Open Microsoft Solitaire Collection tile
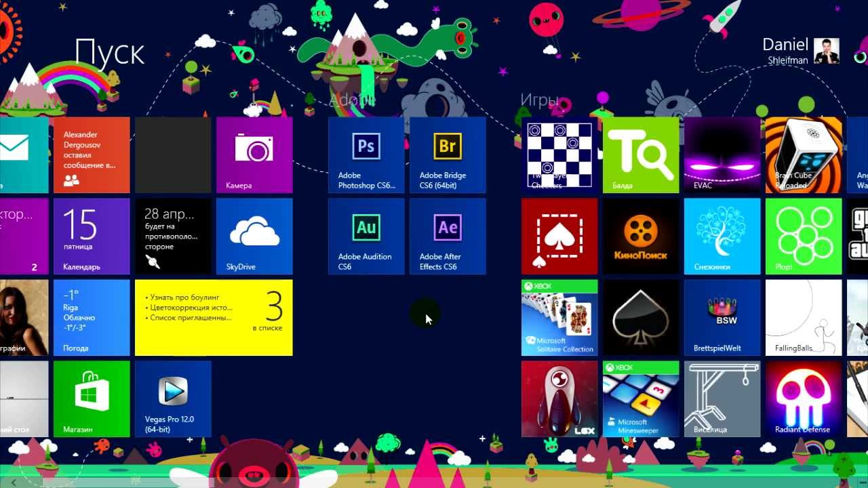868x488 pixels. coord(559,318)
